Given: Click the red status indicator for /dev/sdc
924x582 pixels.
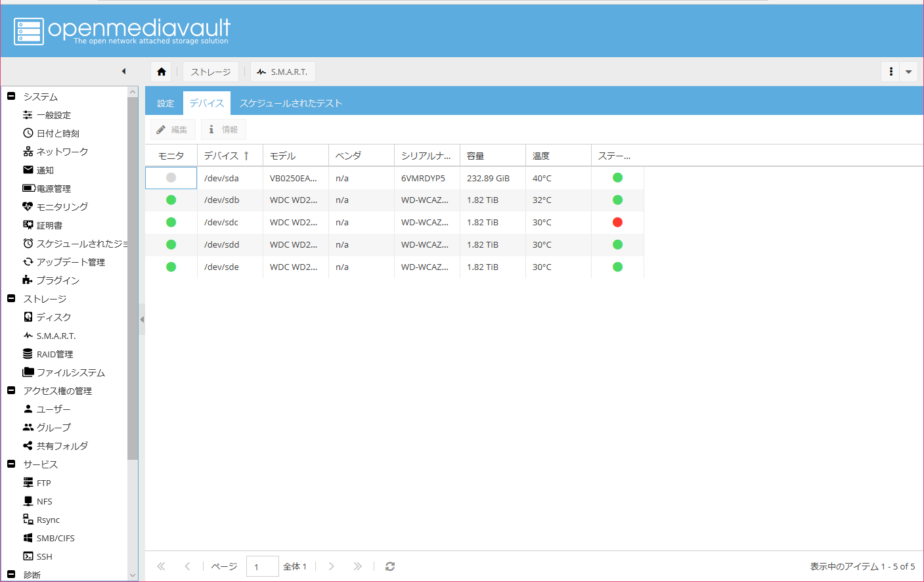Looking at the screenshot, I should (617, 222).
